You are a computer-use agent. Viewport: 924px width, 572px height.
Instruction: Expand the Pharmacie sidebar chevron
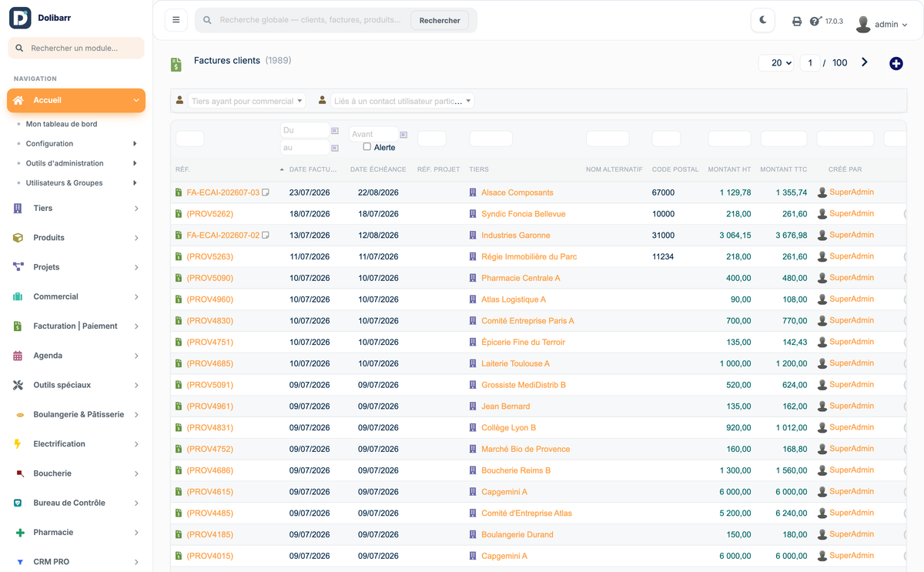coord(136,533)
